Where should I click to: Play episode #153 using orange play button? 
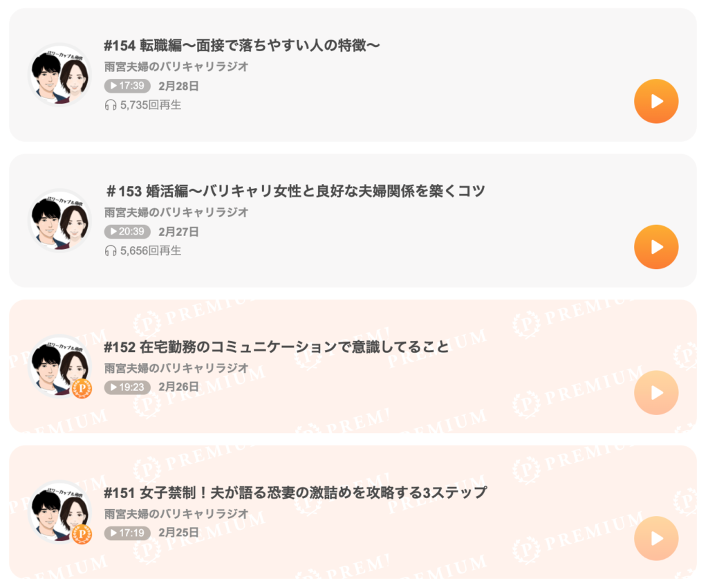tap(656, 247)
